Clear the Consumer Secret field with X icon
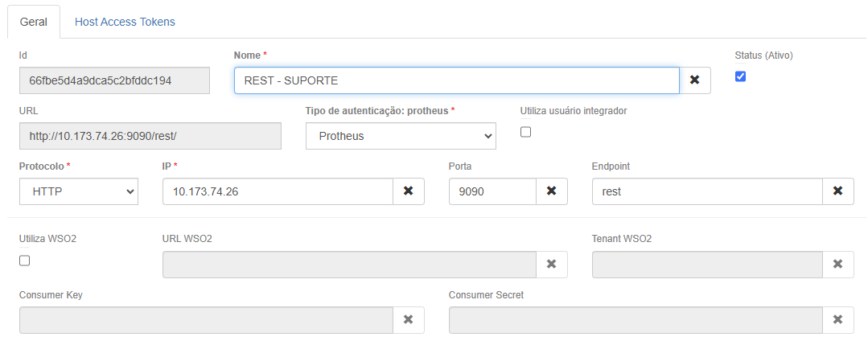The image size is (868, 341). (837, 320)
